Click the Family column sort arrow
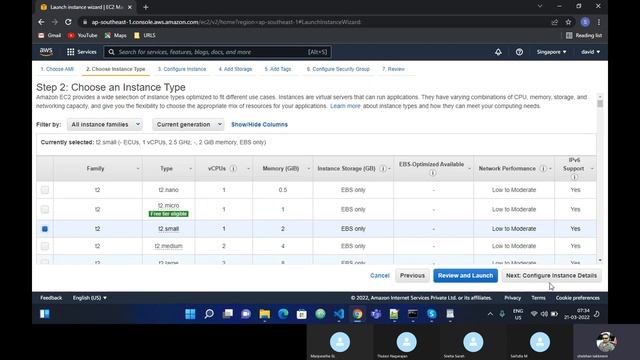The width and height of the screenshot is (640, 360). pyautogui.click(x=138, y=169)
